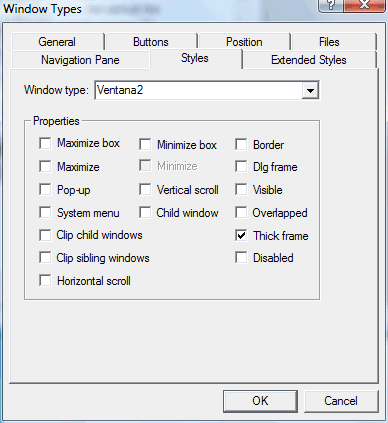This screenshot has width=388, height=423.
Task: Enable the Maximize box checkbox
Action: point(45,143)
